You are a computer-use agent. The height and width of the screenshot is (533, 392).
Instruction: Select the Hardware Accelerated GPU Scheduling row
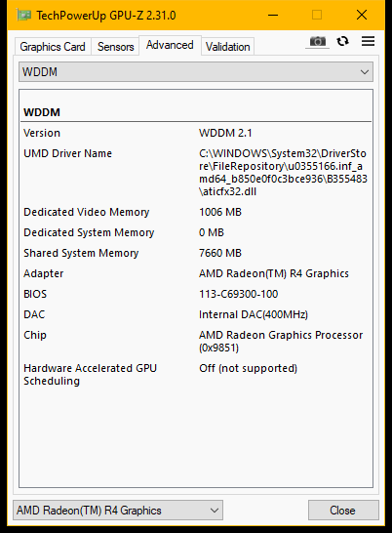tap(196, 375)
